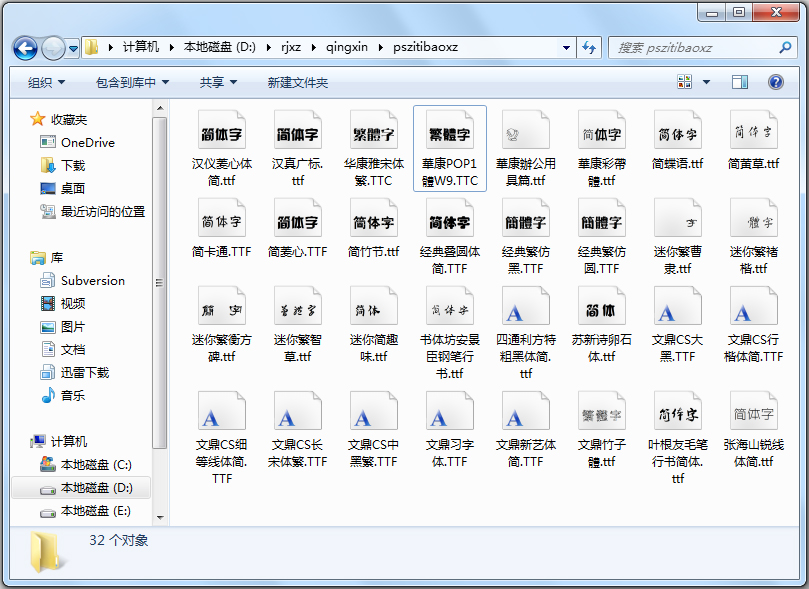
Task: Click the search pszitibaoxz input box
Action: (x=690, y=47)
